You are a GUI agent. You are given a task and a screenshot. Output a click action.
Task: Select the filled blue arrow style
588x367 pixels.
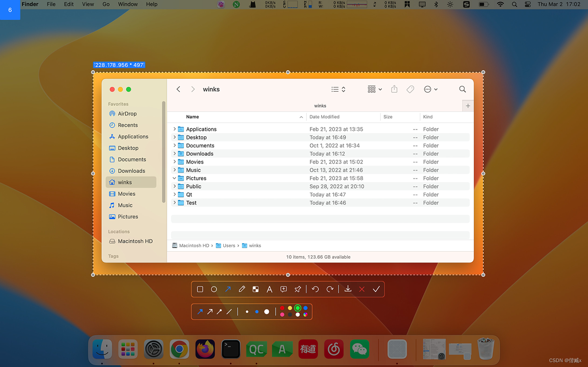(x=200, y=311)
